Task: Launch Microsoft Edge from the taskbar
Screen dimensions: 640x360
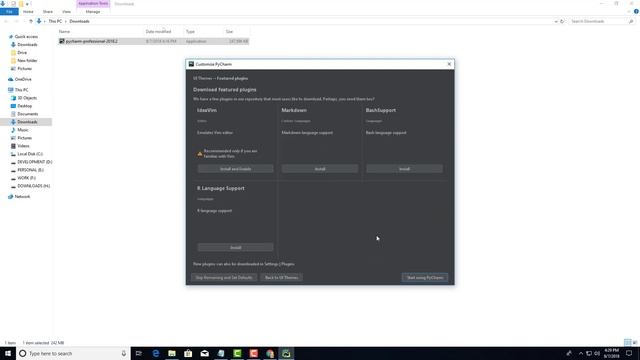Action: tap(156, 353)
